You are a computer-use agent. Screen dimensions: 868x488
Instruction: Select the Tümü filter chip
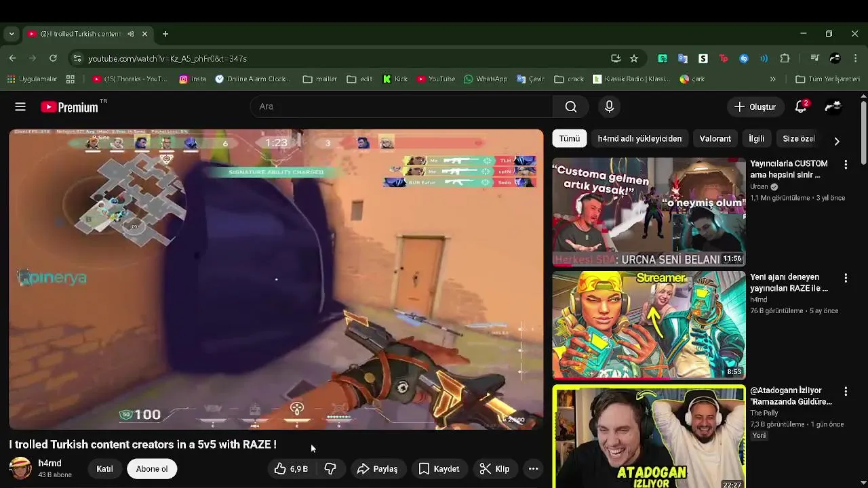[x=569, y=138]
